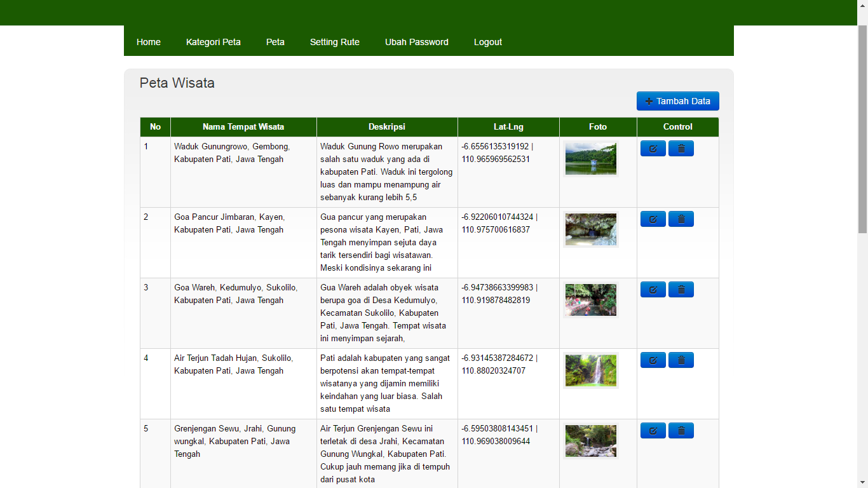Go to Kategori Peta in navigation
Image resolution: width=868 pixels, height=488 pixels.
(x=213, y=42)
